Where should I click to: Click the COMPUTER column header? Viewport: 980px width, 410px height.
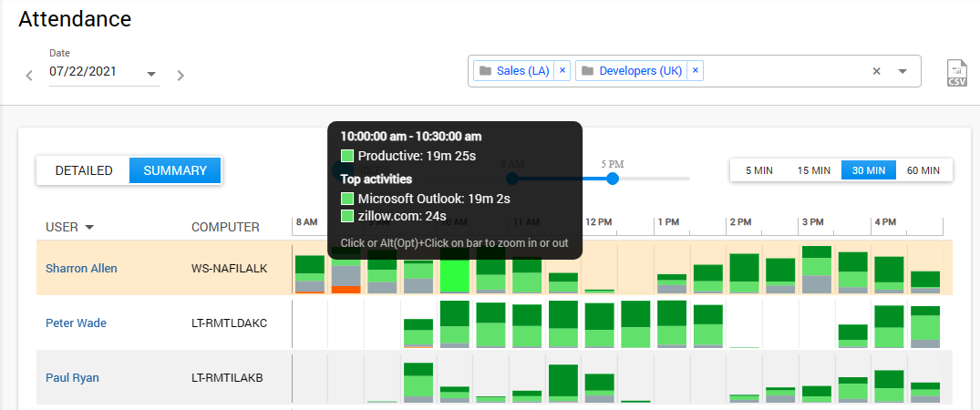(x=225, y=228)
